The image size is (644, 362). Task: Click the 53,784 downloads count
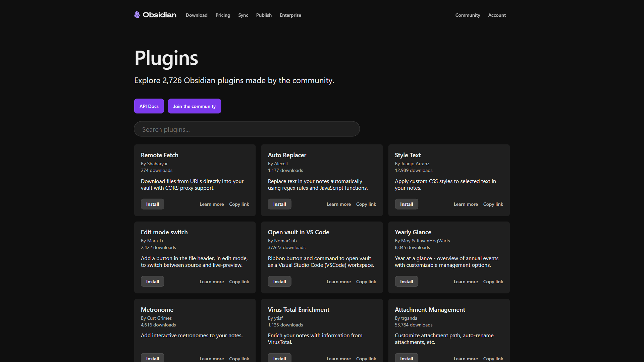coord(414,325)
